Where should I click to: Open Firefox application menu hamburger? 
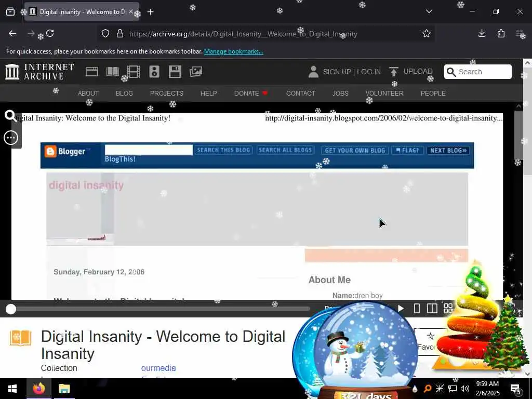520,33
